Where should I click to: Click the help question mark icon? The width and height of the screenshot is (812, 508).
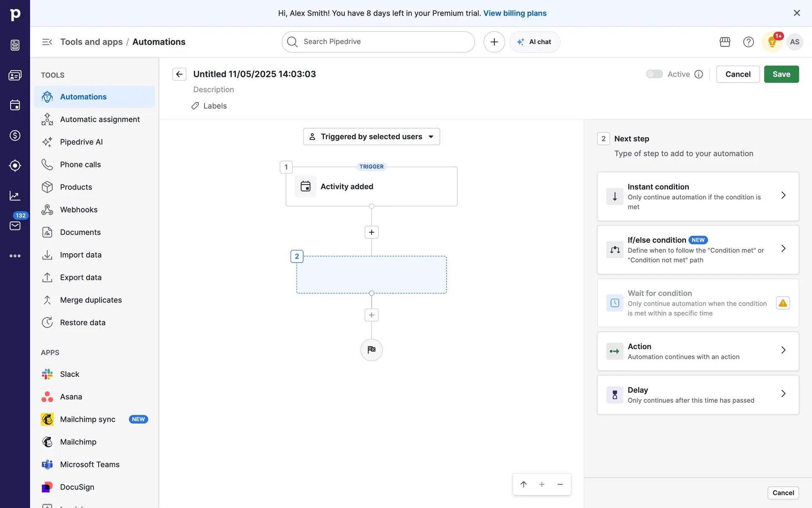(748, 42)
